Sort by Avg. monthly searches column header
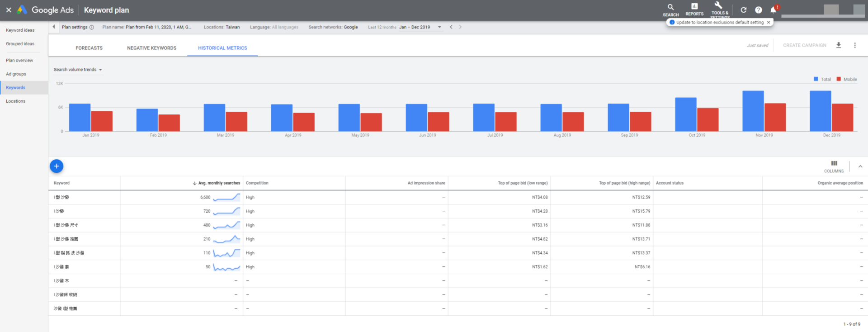The width and height of the screenshot is (868, 332). point(219,183)
